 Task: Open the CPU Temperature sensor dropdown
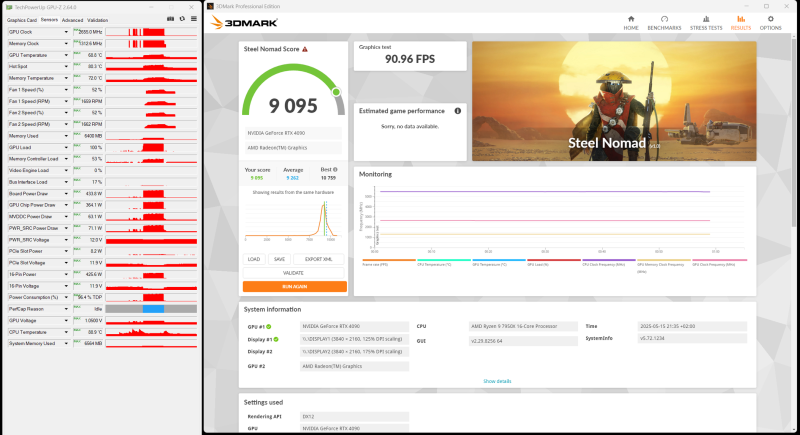[66, 332]
